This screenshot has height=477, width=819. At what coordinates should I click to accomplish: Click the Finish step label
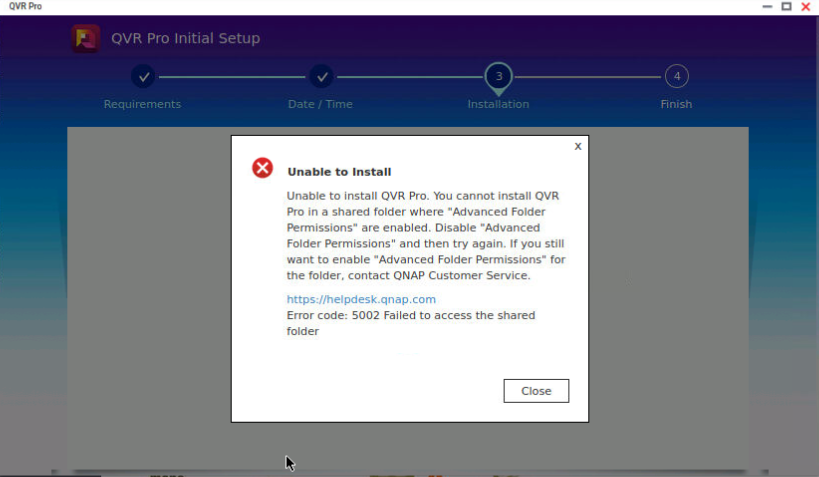click(x=676, y=104)
